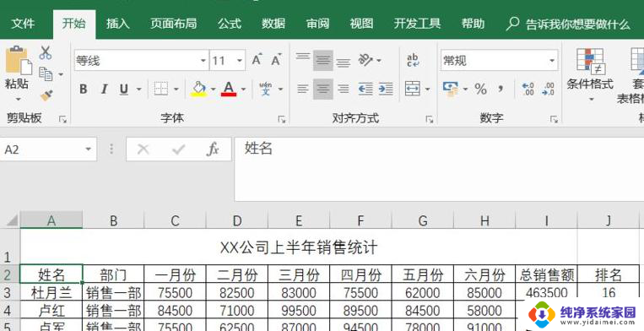Open font color dropdown arrow
Viewport: 644px width, 331px height.
[243, 90]
